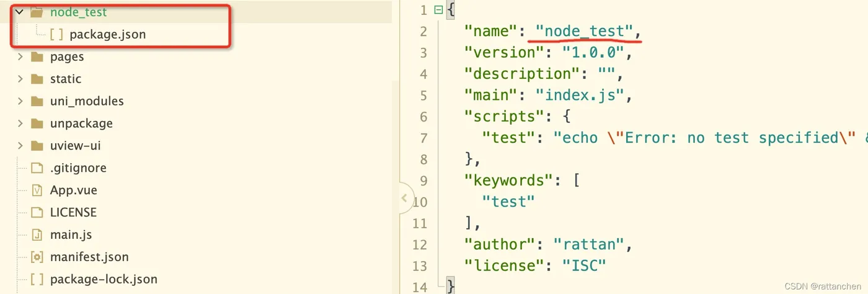Click the main.js file icon

(x=37, y=235)
